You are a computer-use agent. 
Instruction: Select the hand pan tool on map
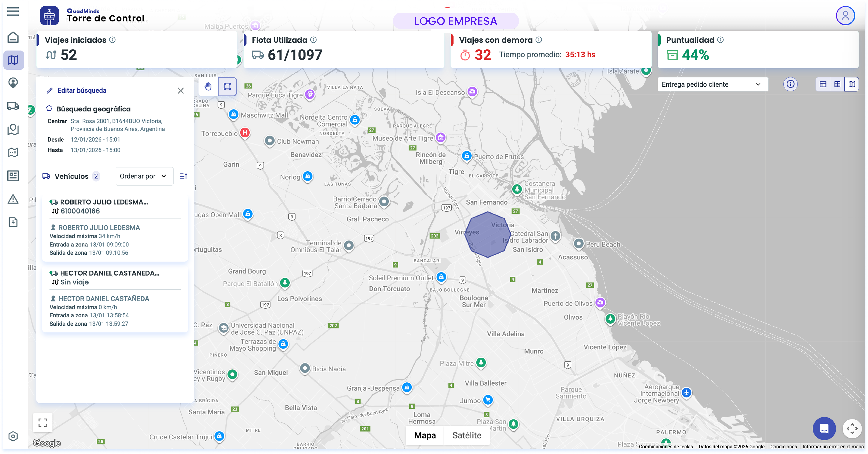point(208,87)
